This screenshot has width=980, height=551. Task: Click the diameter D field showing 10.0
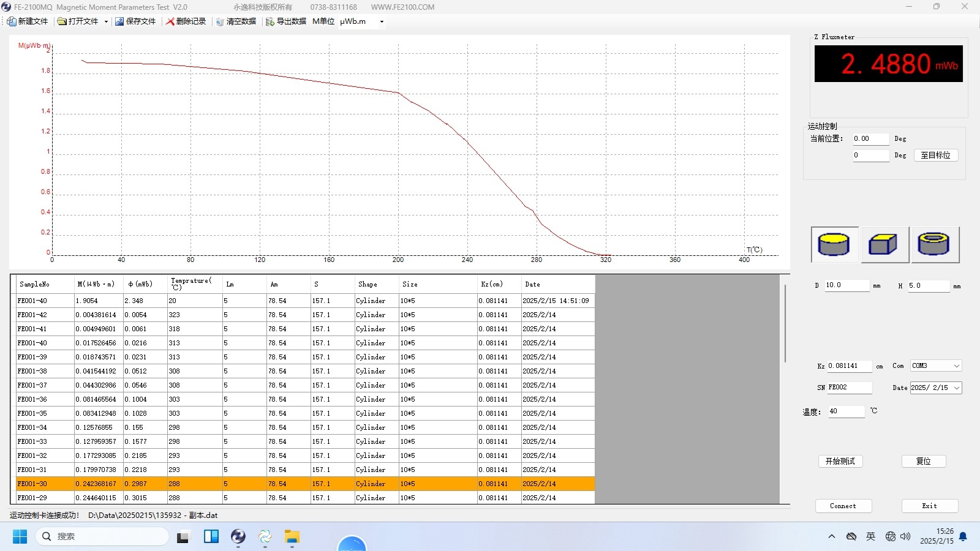(846, 285)
